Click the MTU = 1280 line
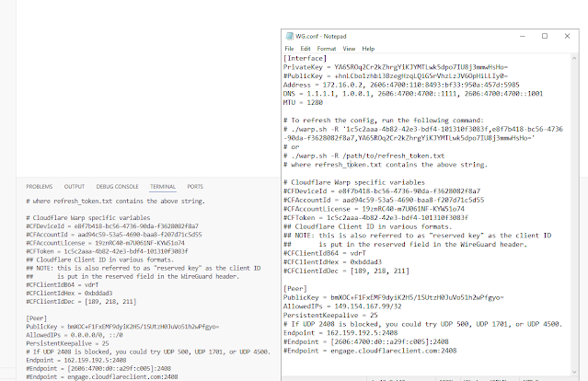 click(x=303, y=103)
